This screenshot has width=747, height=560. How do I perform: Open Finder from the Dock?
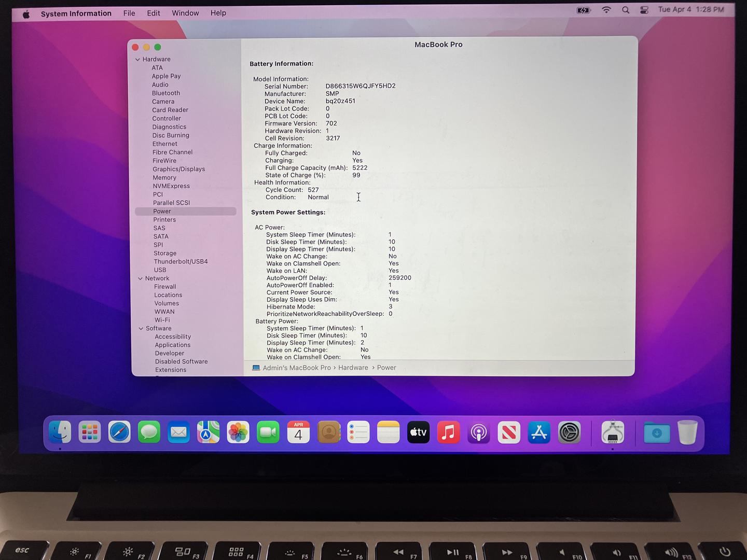pos(60,432)
